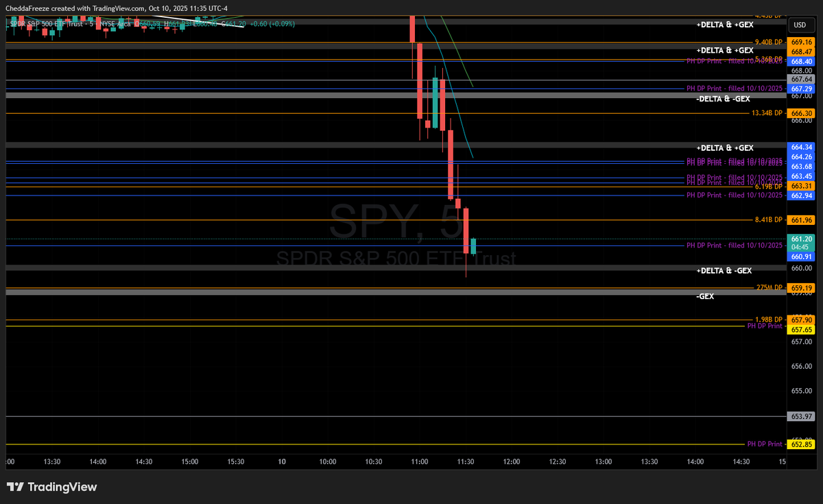
Task: Click the day 10 date marker
Action: coord(282,462)
